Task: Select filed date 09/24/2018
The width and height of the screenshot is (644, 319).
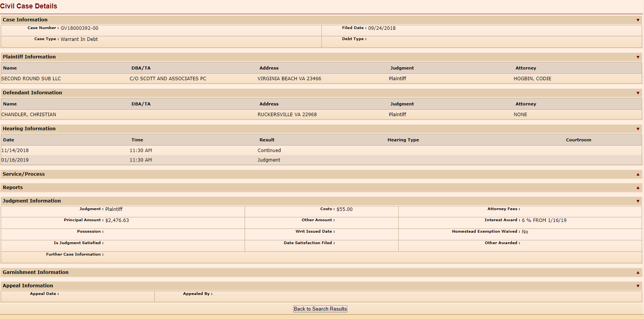Action: pos(382,28)
